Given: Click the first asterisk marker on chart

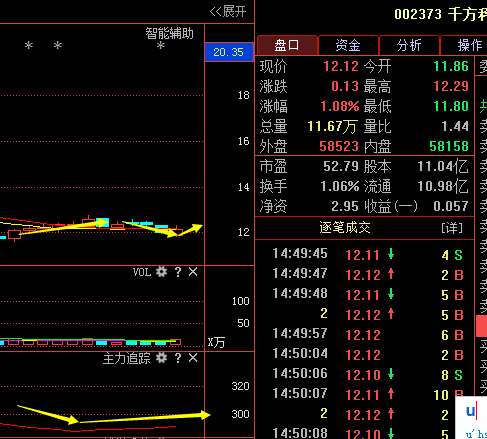Looking at the screenshot, I should (29, 45).
